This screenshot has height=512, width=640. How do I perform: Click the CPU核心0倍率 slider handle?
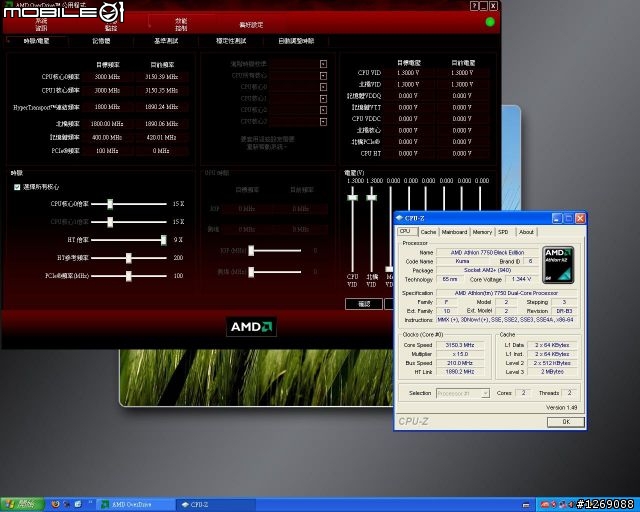click(x=110, y=204)
